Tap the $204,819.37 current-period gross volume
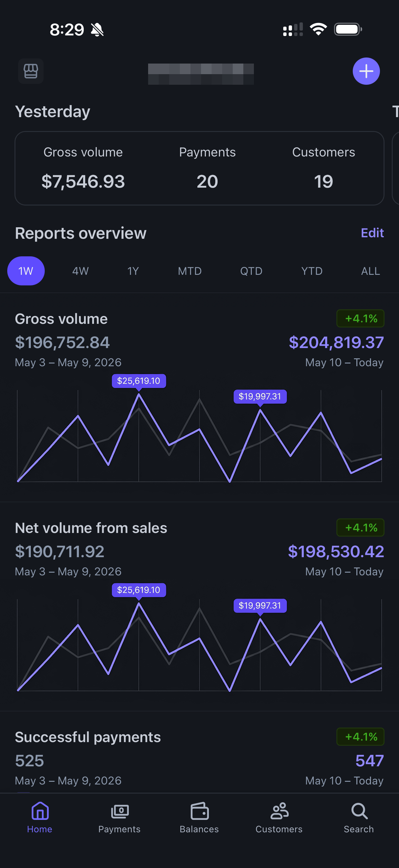Screen dimensions: 399x868 [336, 342]
